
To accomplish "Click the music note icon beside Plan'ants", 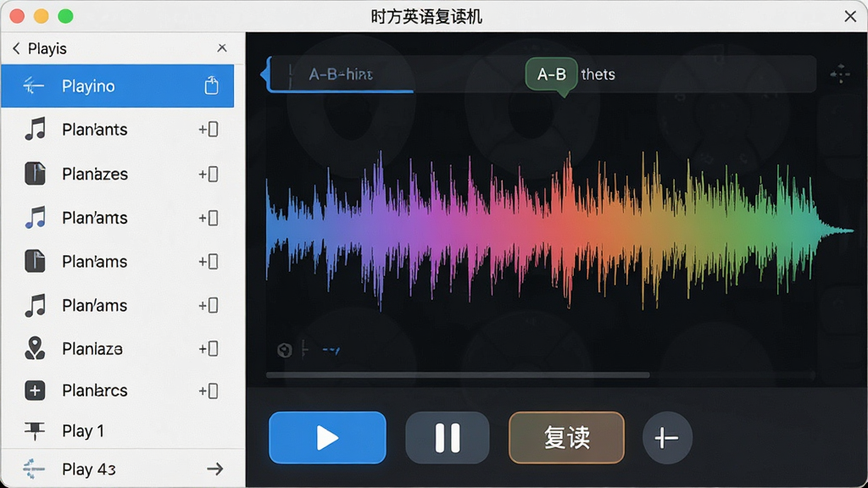I will tap(36, 130).
